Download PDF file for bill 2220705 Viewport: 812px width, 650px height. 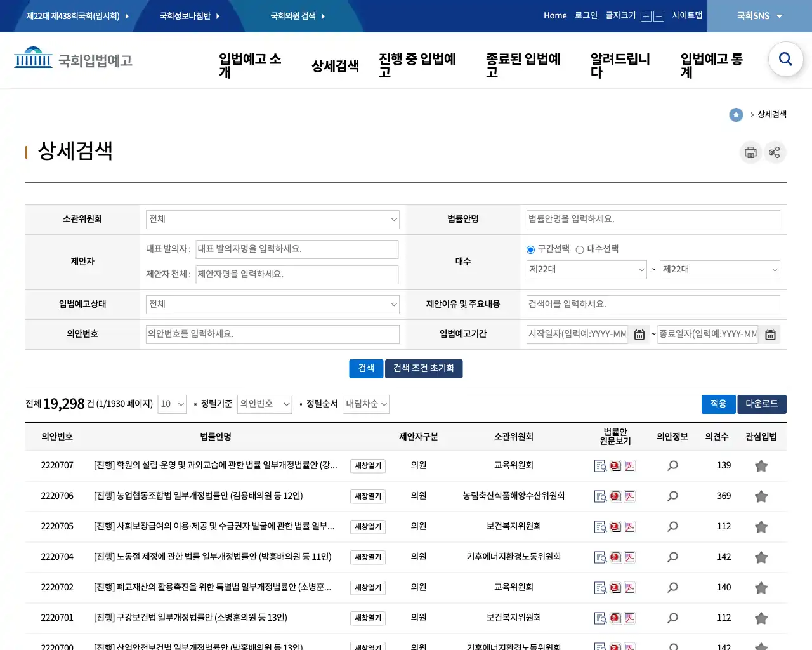click(x=630, y=527)
